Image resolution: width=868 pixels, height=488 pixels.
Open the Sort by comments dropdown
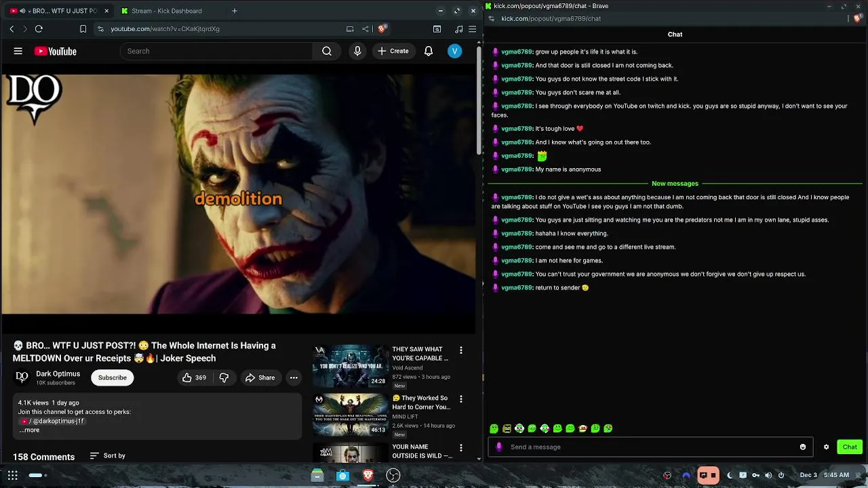coord(108,455)
